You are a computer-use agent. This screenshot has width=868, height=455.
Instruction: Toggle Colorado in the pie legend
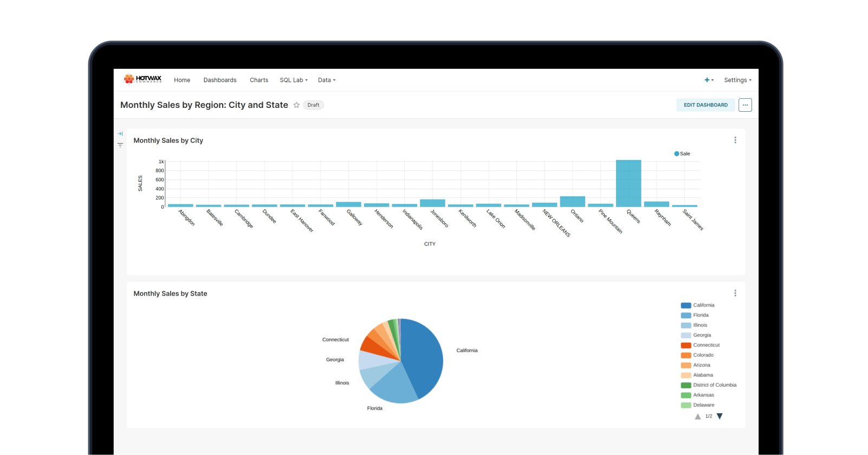[x=697, y=355]
